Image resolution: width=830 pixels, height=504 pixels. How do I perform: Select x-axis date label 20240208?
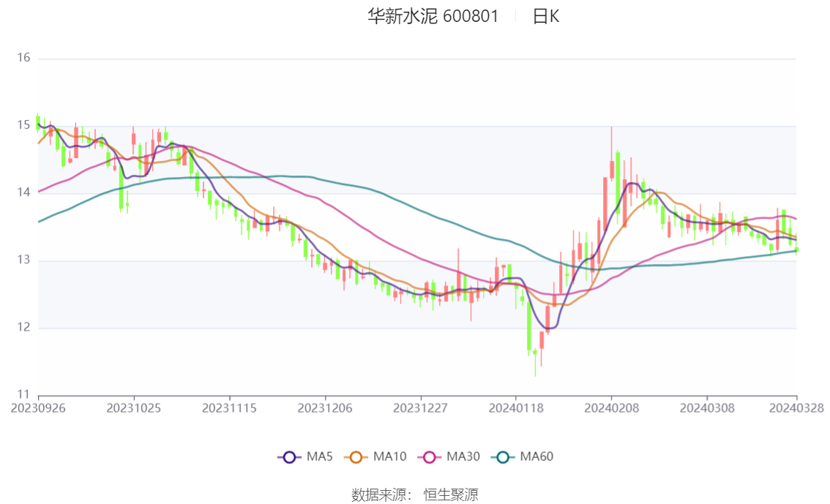point(611,408)
